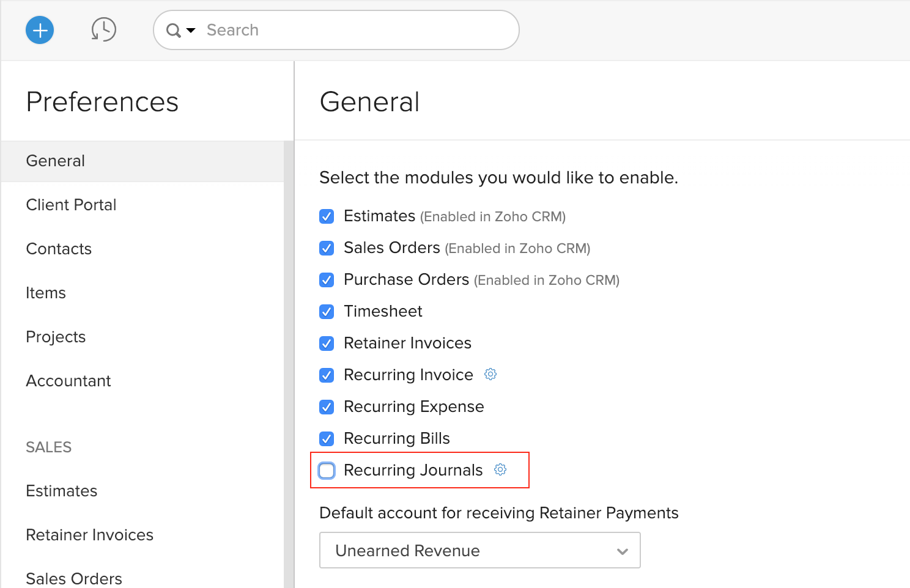This screenshot has width=910, height=588.
Task: Select Contacts in the Preferences sidebar
Action: click(59, 249)
